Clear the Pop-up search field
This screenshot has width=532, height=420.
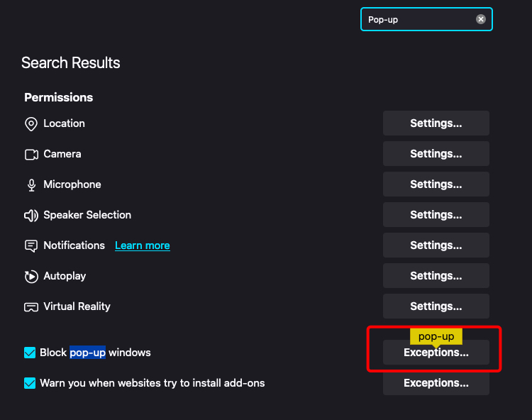pos(480,19)
